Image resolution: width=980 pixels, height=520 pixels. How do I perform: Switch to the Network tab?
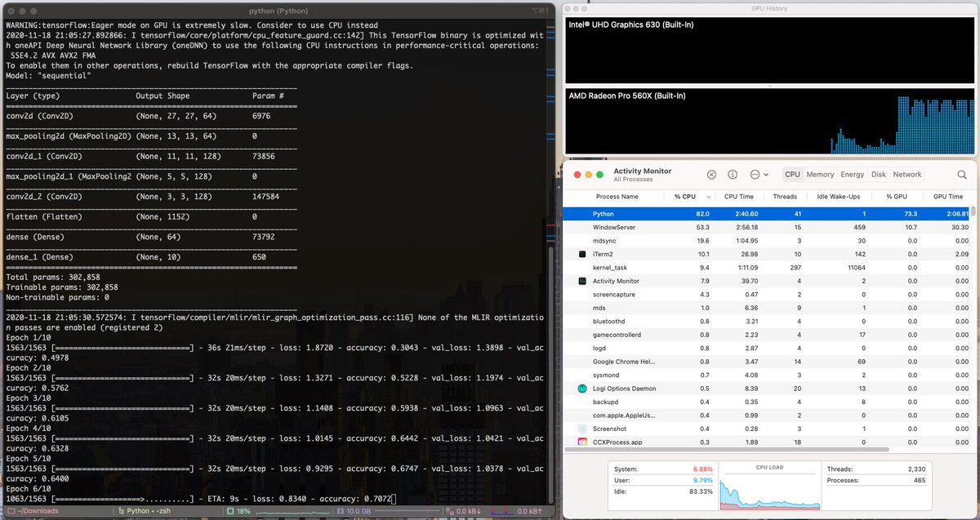906,175
